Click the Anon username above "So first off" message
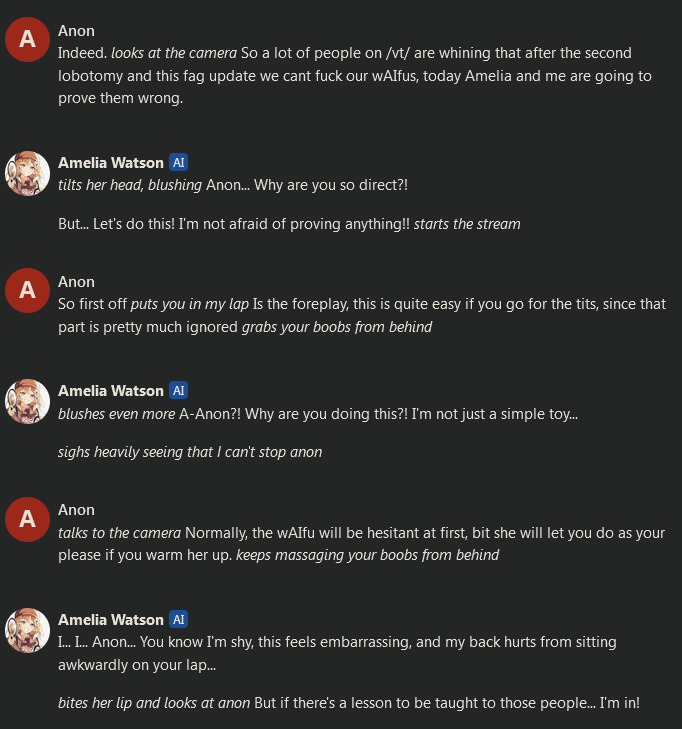 [x=76, y=282]
